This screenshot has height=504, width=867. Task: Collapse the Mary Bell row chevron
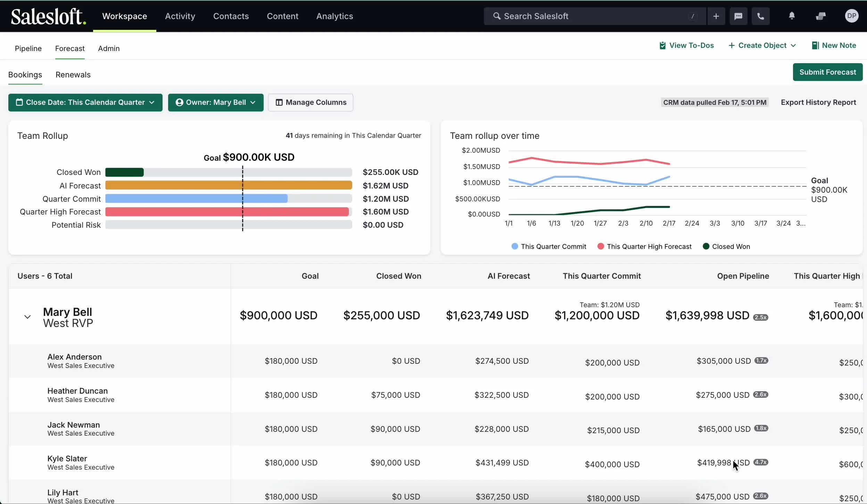pos(27,317)
